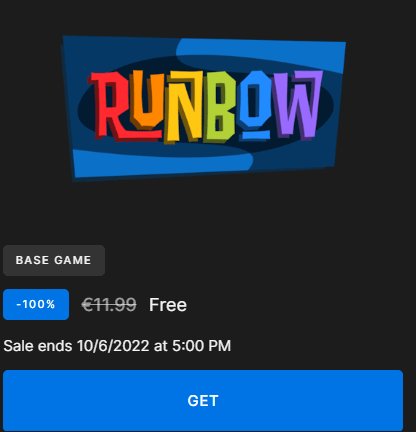The height and width of the screenshot is (432, 416).
Task: Click the 5:00 PM sale end time
Action: pyautogui.click(x=201, y=346)
